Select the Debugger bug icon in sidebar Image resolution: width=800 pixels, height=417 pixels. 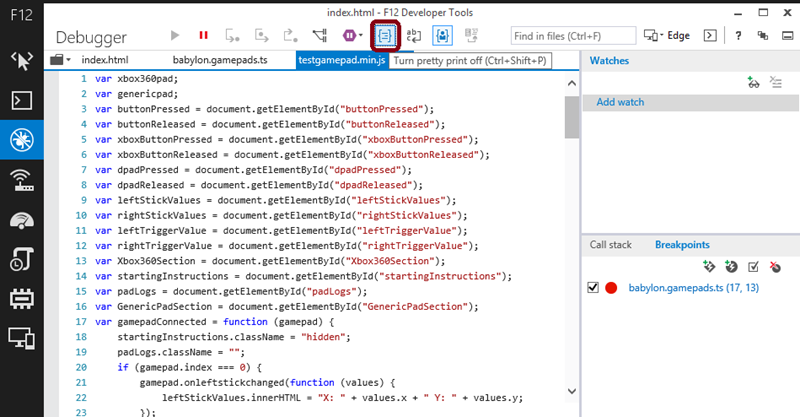pos(22,139)
